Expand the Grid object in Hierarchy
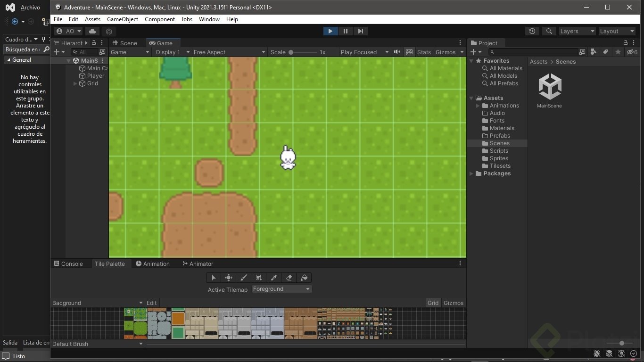 pyautogui.click(x=75, y=83)
